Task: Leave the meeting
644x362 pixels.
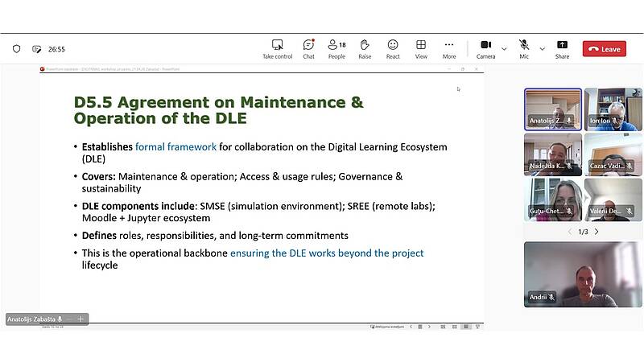Action: [604, 49]
